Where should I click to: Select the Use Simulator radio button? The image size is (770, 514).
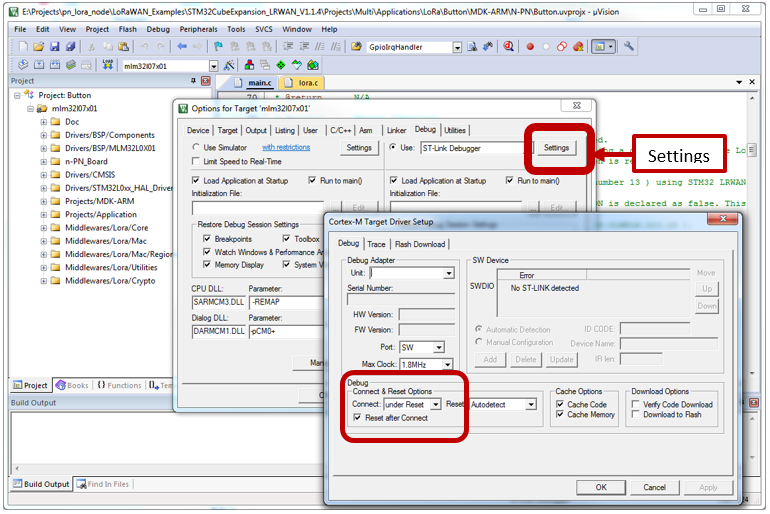pyautogui.click(x=196, y=147)
